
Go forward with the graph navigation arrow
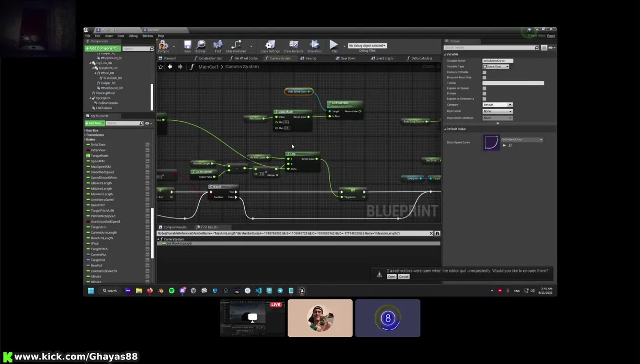pos(180,67)
